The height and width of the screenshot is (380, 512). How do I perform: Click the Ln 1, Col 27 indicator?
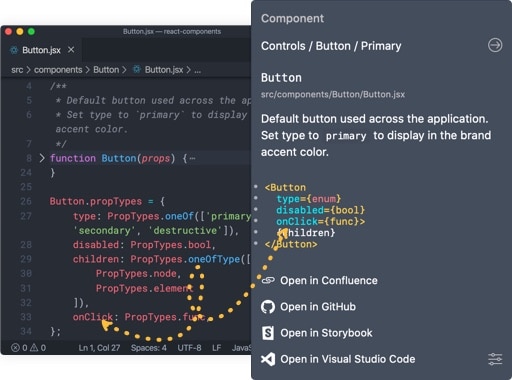[99, 348]
